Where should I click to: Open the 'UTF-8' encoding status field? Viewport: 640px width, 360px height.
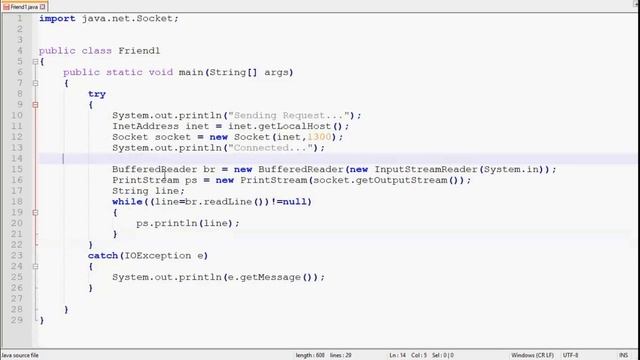click(571, 355)
